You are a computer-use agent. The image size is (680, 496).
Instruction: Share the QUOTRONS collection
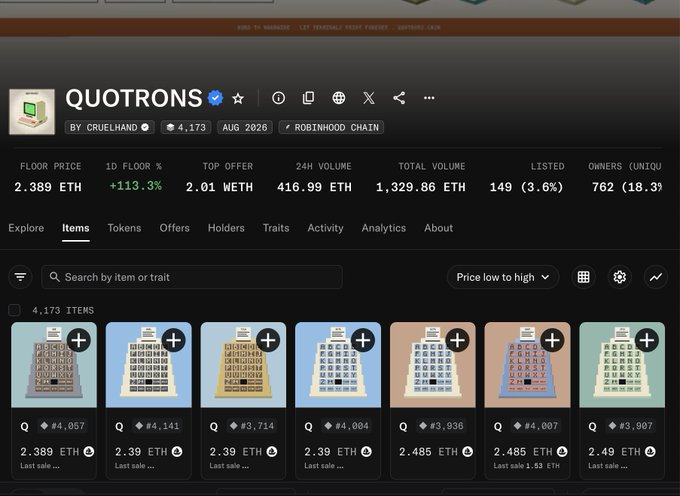[399, 98]
